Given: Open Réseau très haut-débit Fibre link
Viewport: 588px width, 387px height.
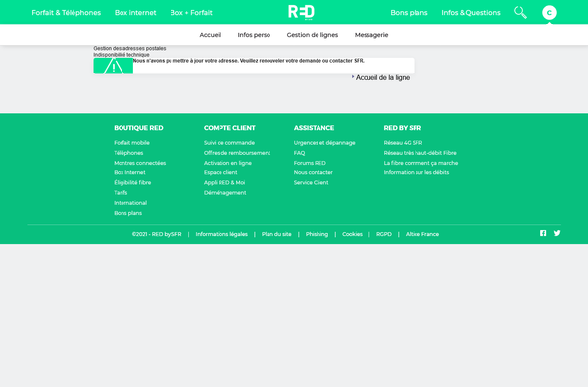Looking at the screenshot, I should coord(420,153).
